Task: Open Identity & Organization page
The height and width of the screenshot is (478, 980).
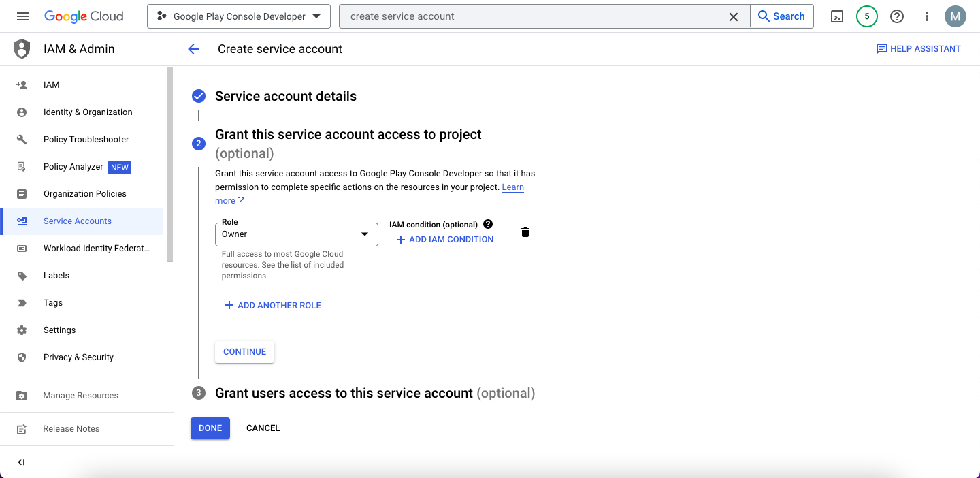Action: click(82, 112)
